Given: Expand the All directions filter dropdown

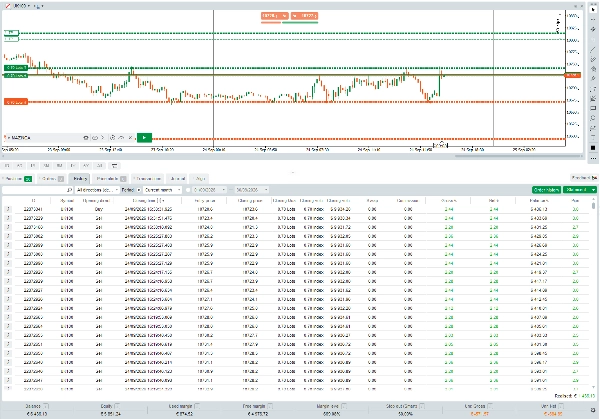Looking at the screenshot, I should (97, 190).
